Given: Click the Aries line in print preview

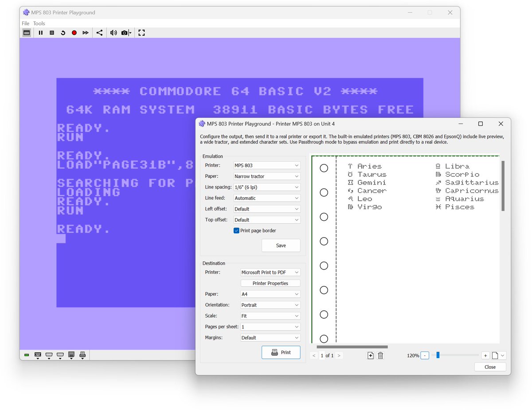Looking at the screenshot, I should (x=365, y=166).
